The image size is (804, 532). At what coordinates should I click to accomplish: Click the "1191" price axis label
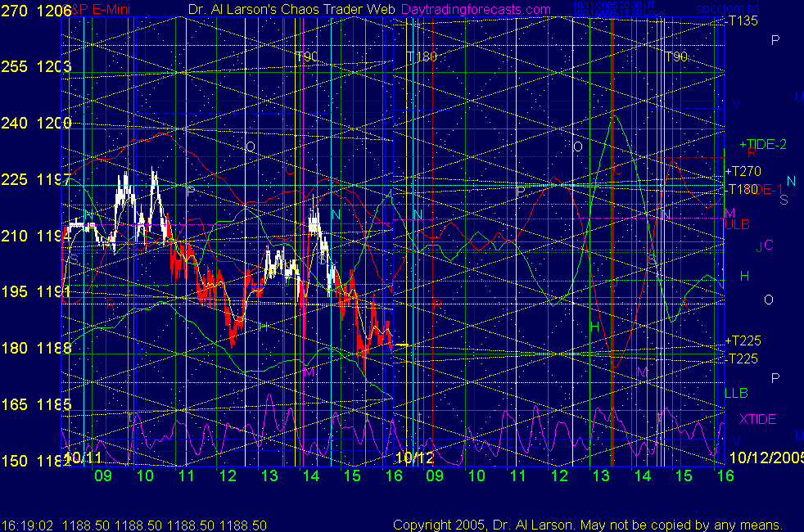[x=54, y=291]
